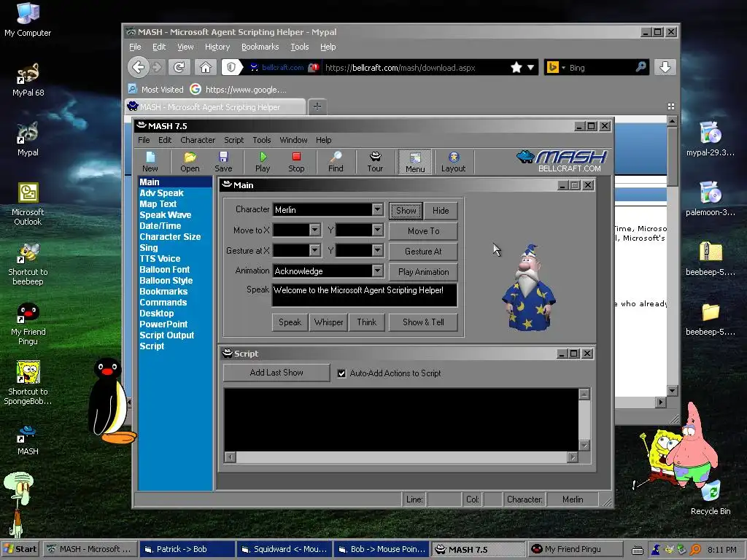The height and width of the screenshot is (560, 747).
Task: Toggle the Menu toolbar button
Action: (x=415, y=162)
